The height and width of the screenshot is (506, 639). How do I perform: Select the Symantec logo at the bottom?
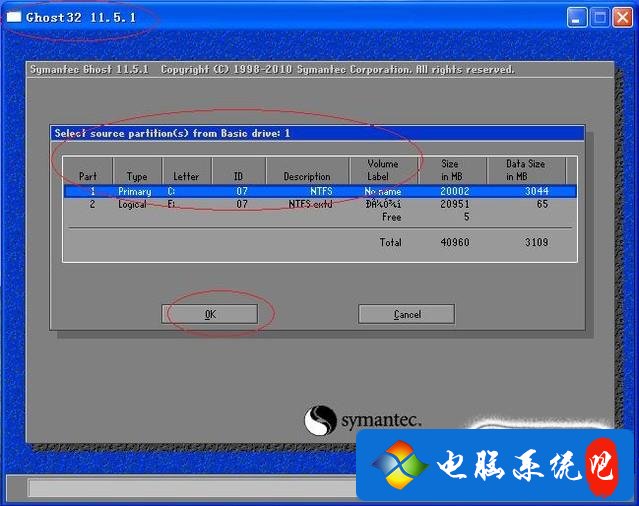click(362, 420)
